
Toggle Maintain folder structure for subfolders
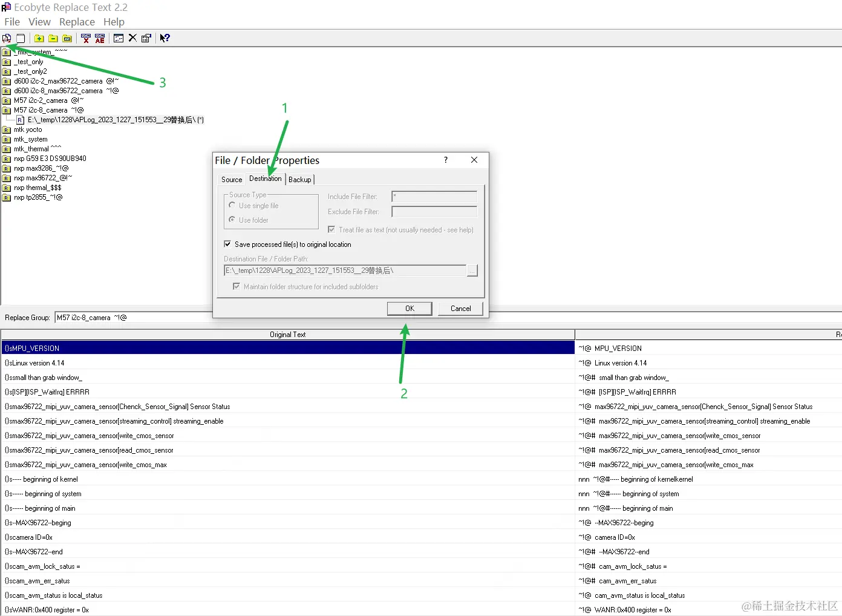coord(237,286)
